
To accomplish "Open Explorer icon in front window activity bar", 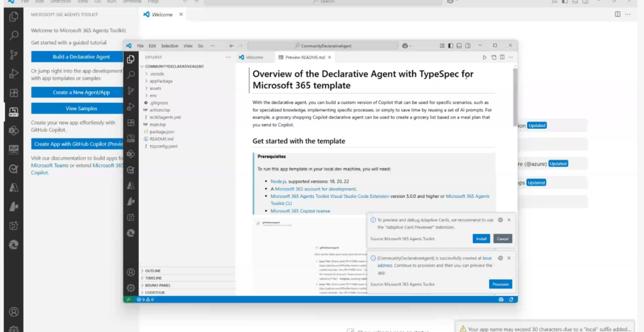I will pyautogui.click(x=131, y=60).
